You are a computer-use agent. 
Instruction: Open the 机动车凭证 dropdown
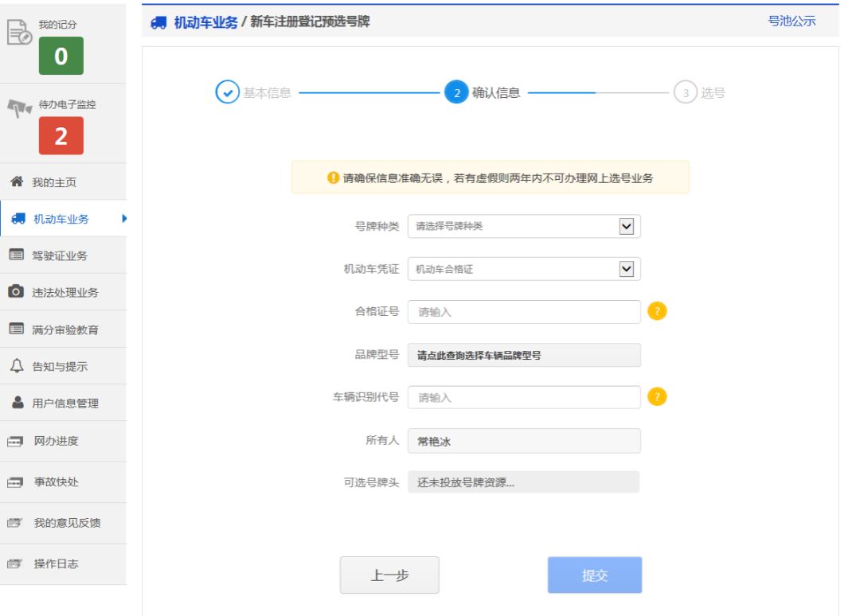[627, 269]
